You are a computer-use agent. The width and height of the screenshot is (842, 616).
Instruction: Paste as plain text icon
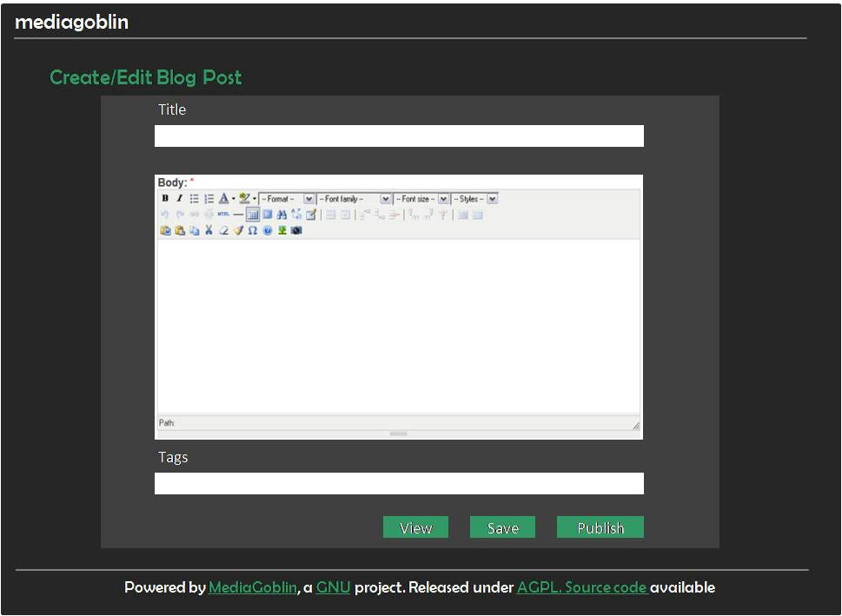pyautogui.click(x=180, y=230)
